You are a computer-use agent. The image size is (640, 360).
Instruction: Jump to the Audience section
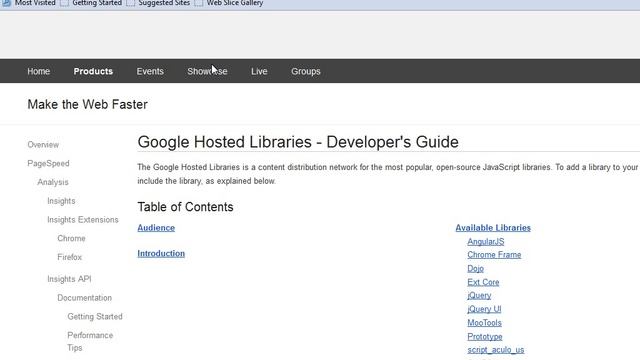point(156,228)
